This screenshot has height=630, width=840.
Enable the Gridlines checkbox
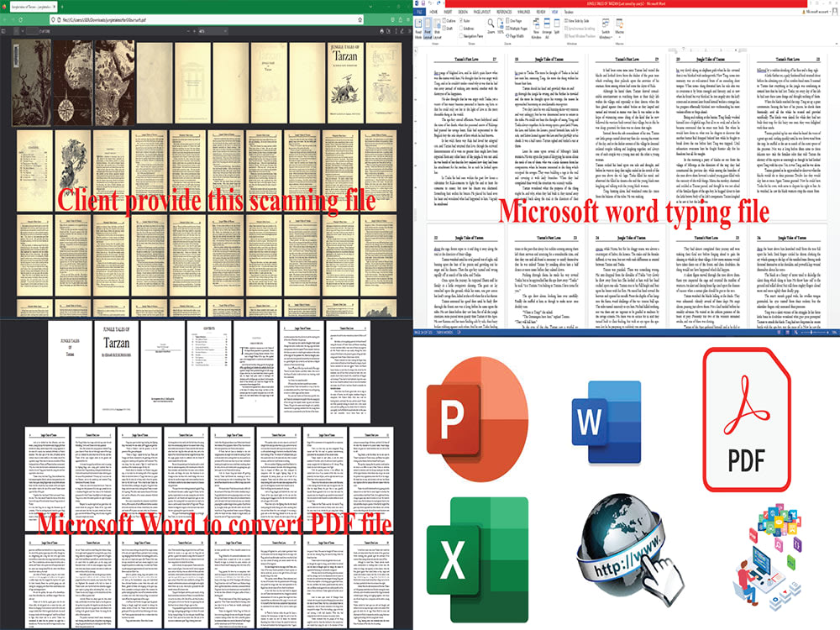(x=467, y=29)
